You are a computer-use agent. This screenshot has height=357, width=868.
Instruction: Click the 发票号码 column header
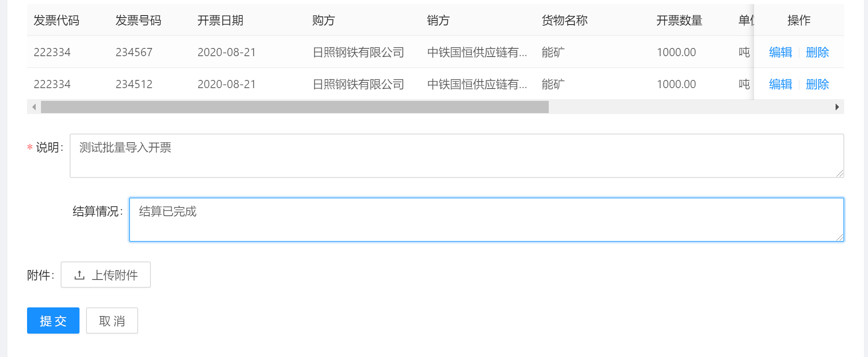click(139, 20)
